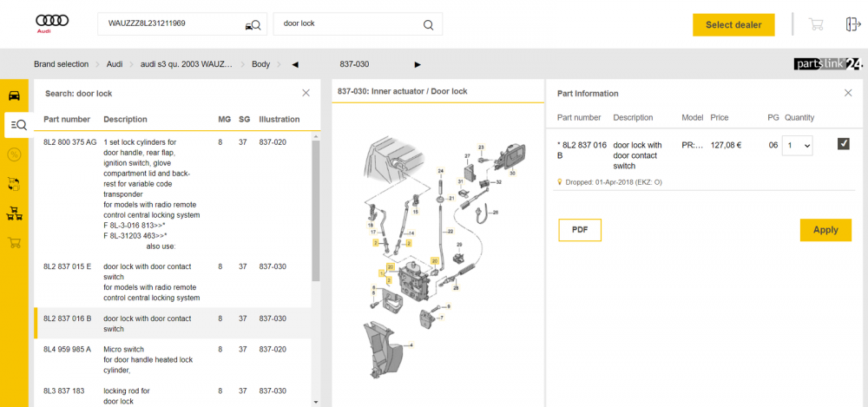Download part information as PDF
868x407 pixels.
click(580, 230)
